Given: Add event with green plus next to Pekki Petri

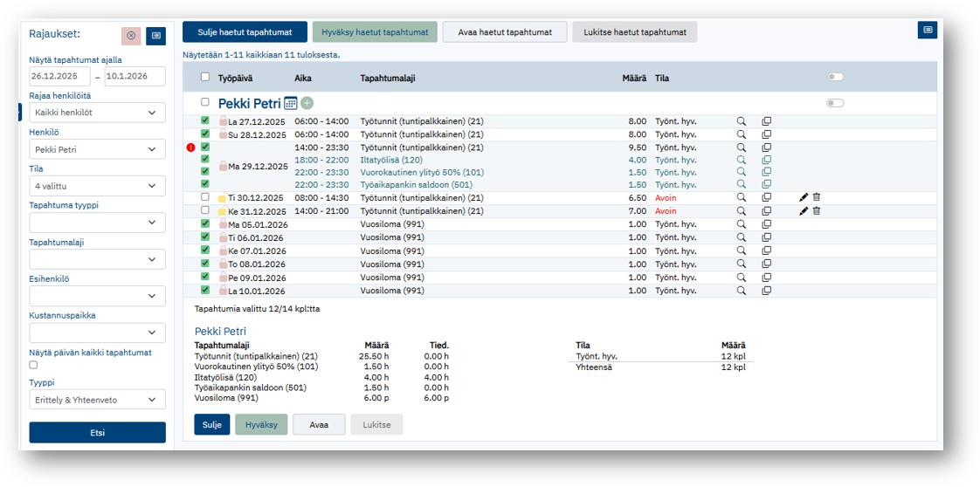Looking at the screenshot, I should click(307, 103).
